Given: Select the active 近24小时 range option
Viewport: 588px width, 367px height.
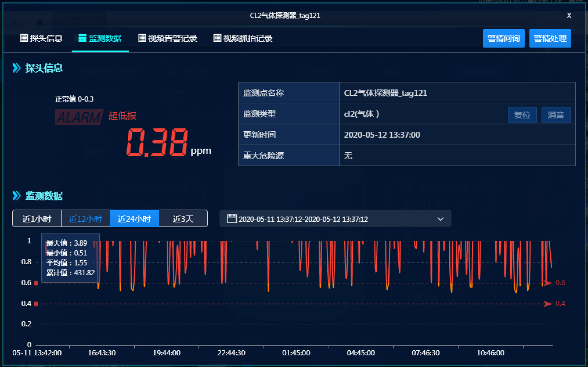Looking at the screenshot, I should 134,219.
